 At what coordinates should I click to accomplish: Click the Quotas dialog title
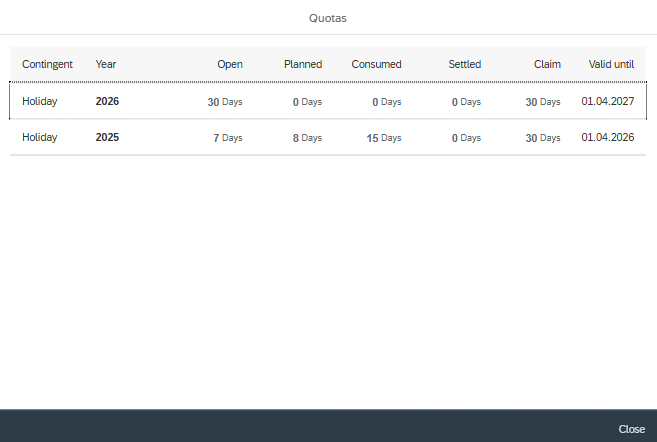pyautogui.click(x=328, y=17)
